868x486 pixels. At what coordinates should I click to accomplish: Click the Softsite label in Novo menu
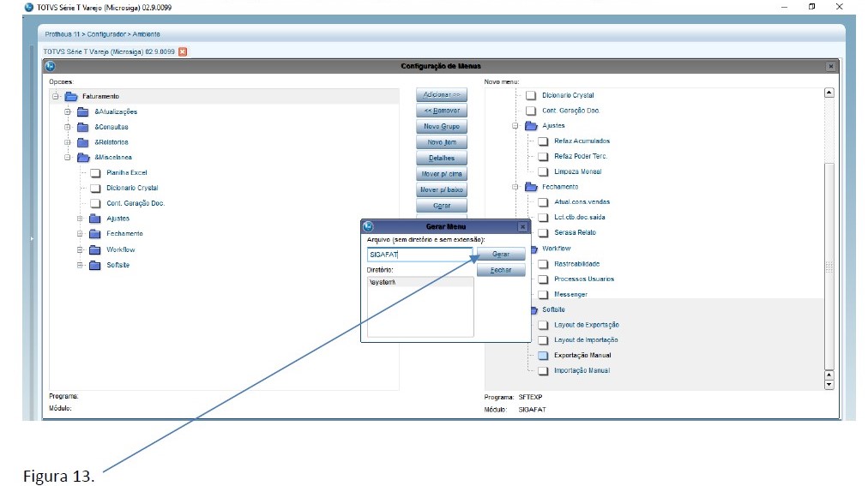click(x=553, y=309)
